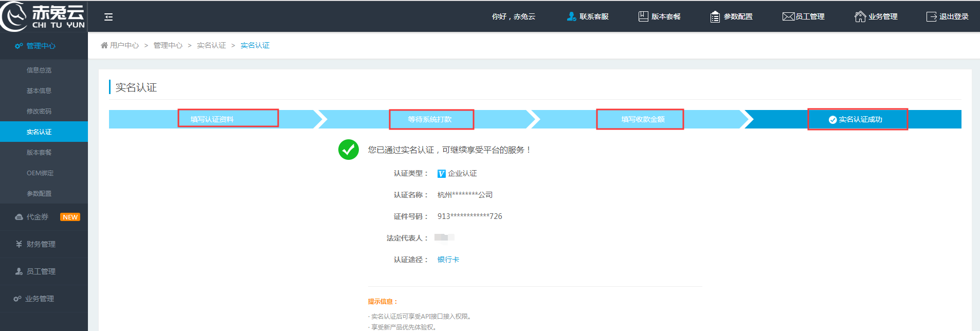Expand the sidebar 员工管理 section
Image resolution: width=980 pixels, height=331 pixels.
point(41,271)
